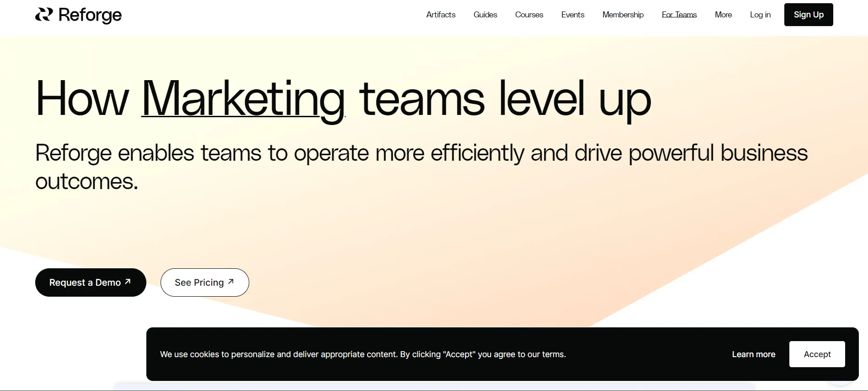Expand the More menu
Viewport: 868px width, 391px height.
click(x=723, y=15)
